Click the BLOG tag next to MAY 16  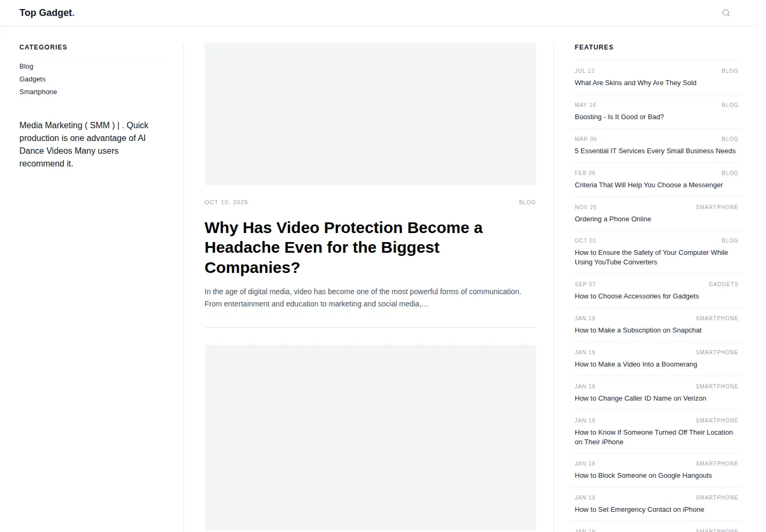point(730,105)
